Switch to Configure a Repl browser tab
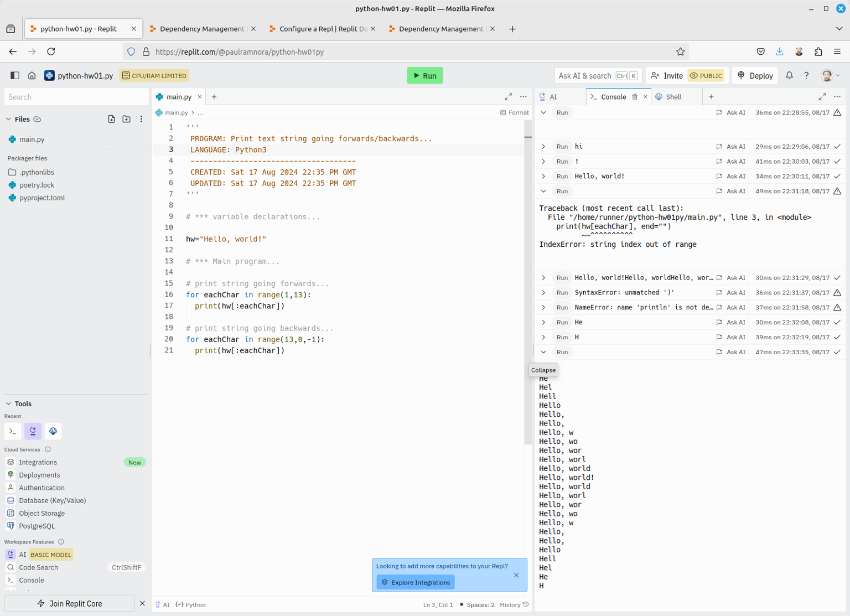This screenshot has height=616, width=850. [x=322, y=29]
